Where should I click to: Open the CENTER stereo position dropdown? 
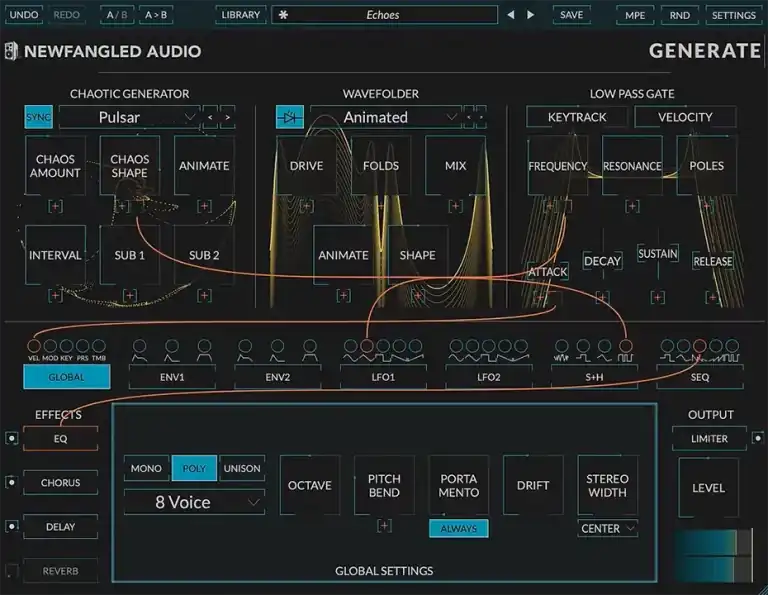pos(607,528)
